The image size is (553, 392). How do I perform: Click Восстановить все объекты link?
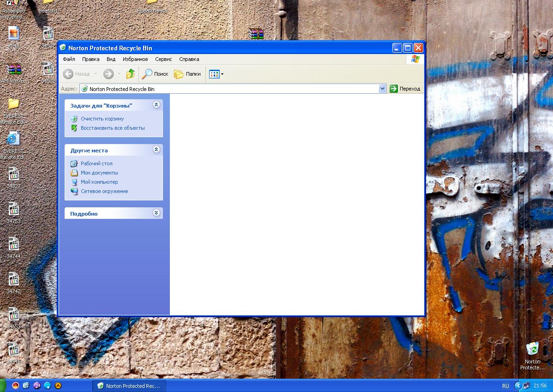pyautogui.click(x=113, y=128)
